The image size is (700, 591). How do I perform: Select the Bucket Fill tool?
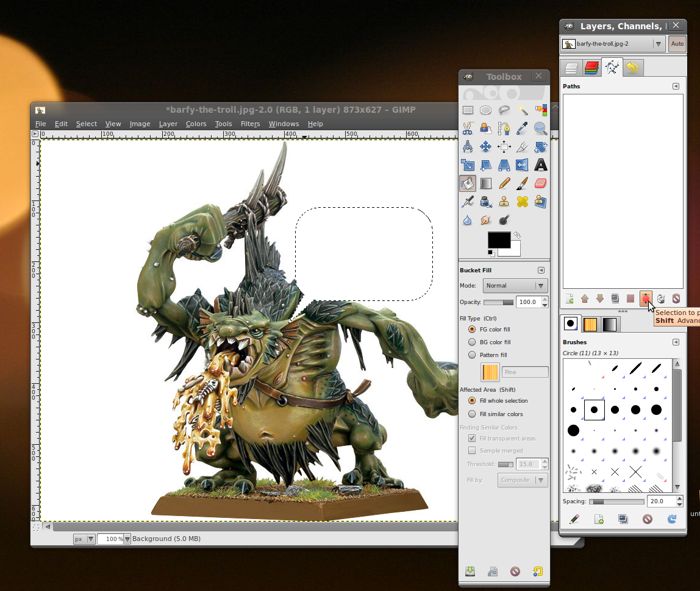468,183
